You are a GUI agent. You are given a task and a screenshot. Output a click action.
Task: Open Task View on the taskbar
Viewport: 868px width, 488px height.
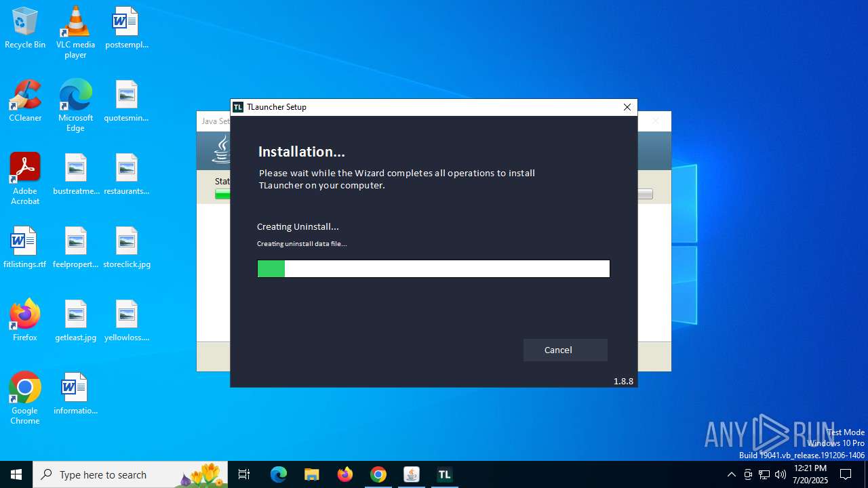[x=244, y=474]
